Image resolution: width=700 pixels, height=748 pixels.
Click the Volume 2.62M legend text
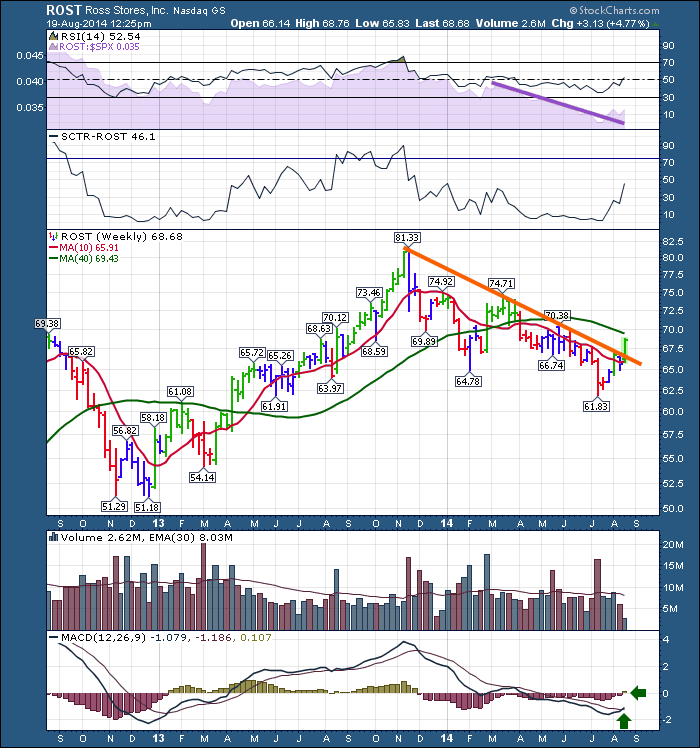tap(101, 537)
